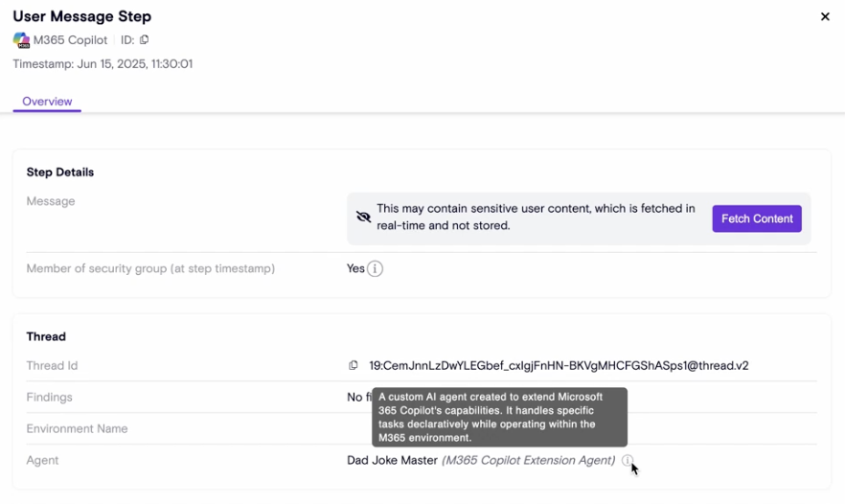Click the M365 Copilot name text
The image size is (845, 504).
pos(70,40)
